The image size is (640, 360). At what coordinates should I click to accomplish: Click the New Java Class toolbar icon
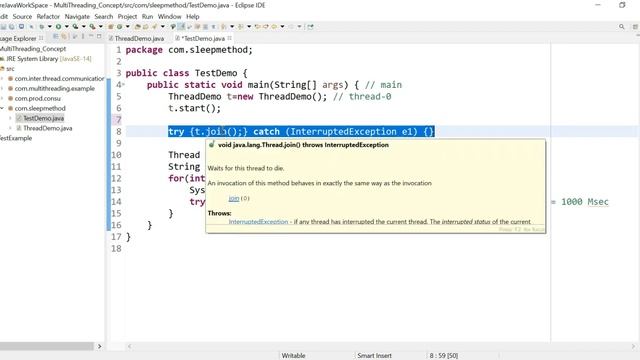(119, 27)
